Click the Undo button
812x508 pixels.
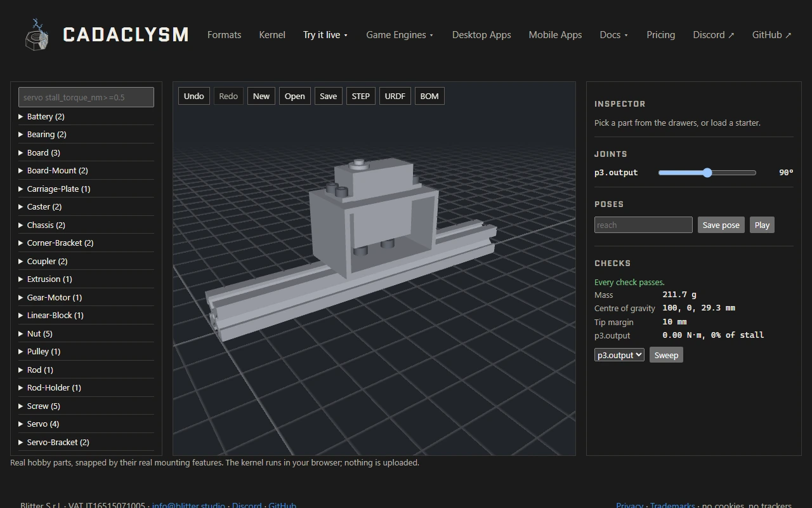pyautogui.click(x=193, y=97)
